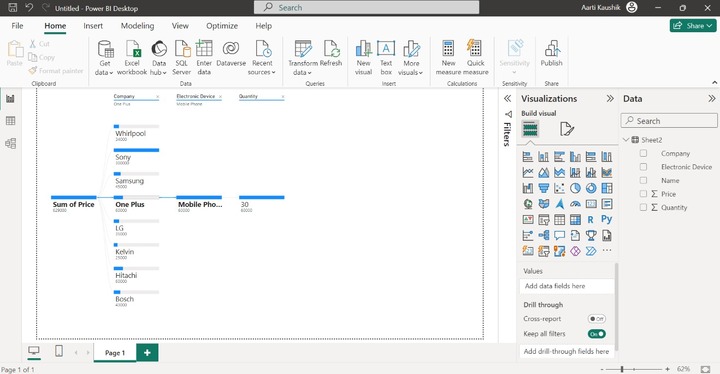Viewport: 720px width, 374px height.
Task: Disable the Keep all filters toggle
Action: click(x=596, y=334)
